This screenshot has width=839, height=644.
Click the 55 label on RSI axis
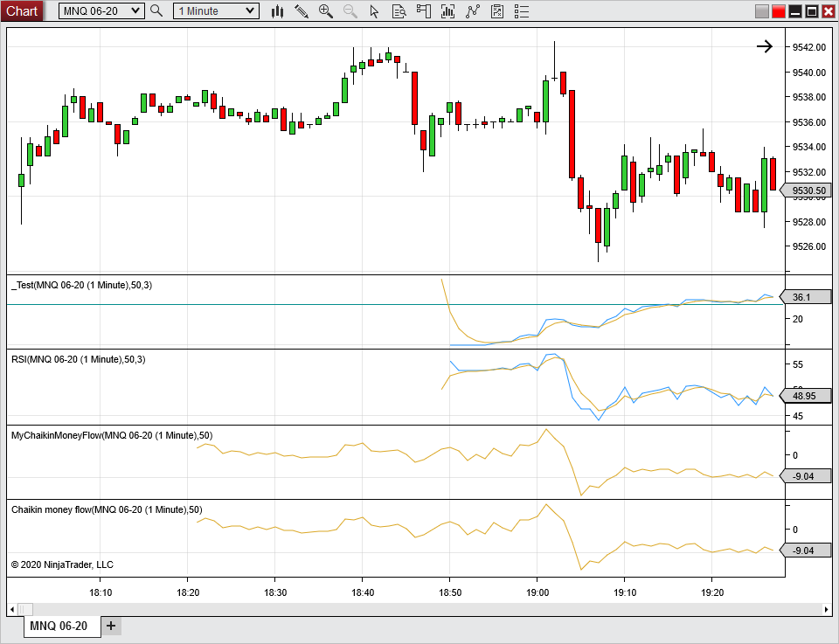point(797,364)
